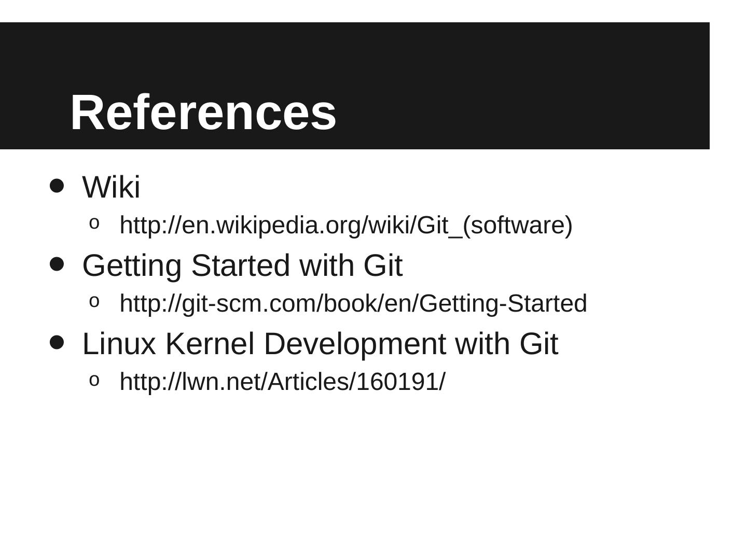Click the hollow sub-bullet before the lwn.net URL
This screenshot has width=747, height=560.
coord(94,380)
